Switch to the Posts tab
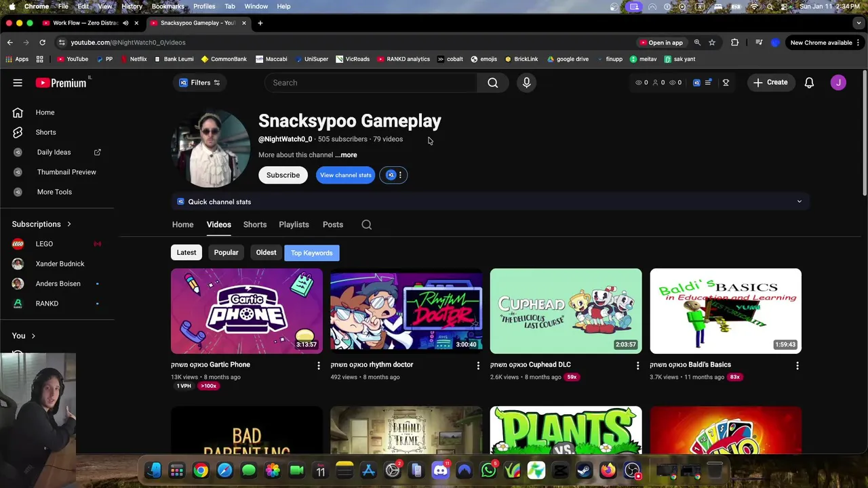 point(333,224)
